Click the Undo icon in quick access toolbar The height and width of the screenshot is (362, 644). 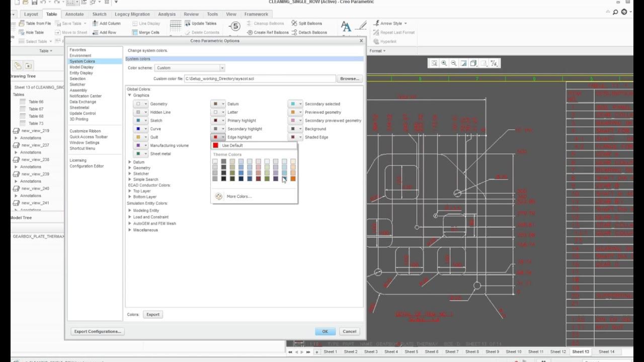pos(44,3)
